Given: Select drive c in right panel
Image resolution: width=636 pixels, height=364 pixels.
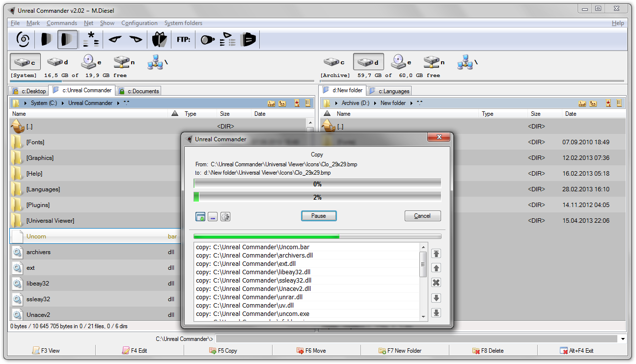Looking at the screenshot, I should pos(334,62).
